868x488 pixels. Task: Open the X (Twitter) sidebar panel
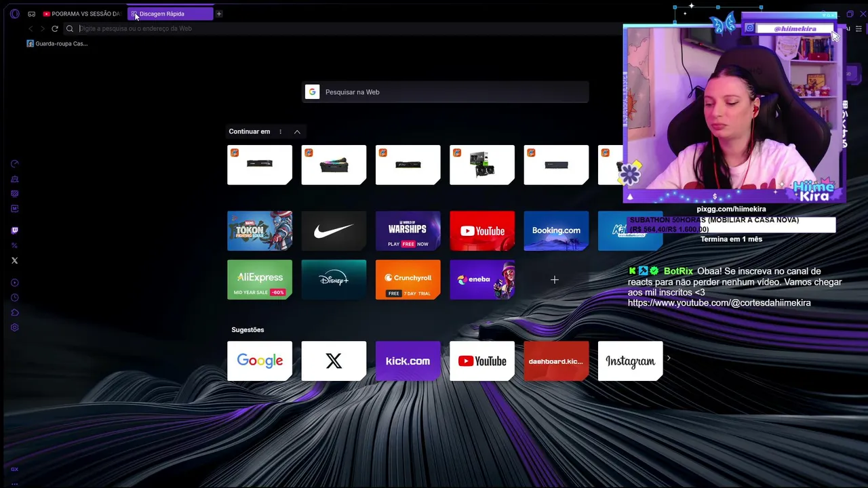pos(14,260)
